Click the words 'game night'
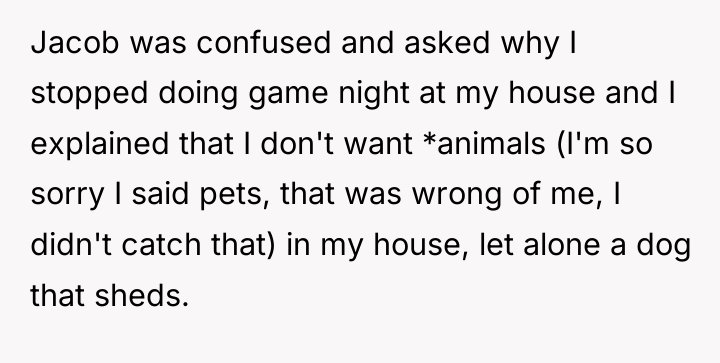This screenshot has width=720, height=363. [329, 95]
